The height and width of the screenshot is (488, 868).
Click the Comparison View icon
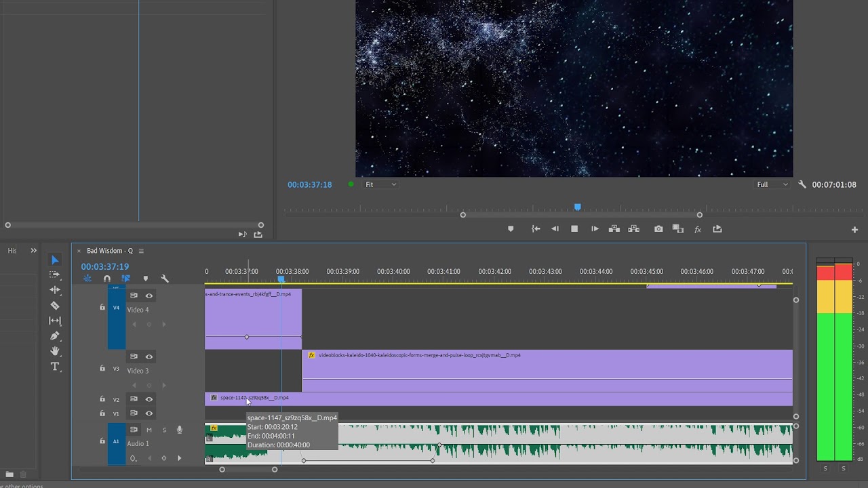tap(677, 229)
